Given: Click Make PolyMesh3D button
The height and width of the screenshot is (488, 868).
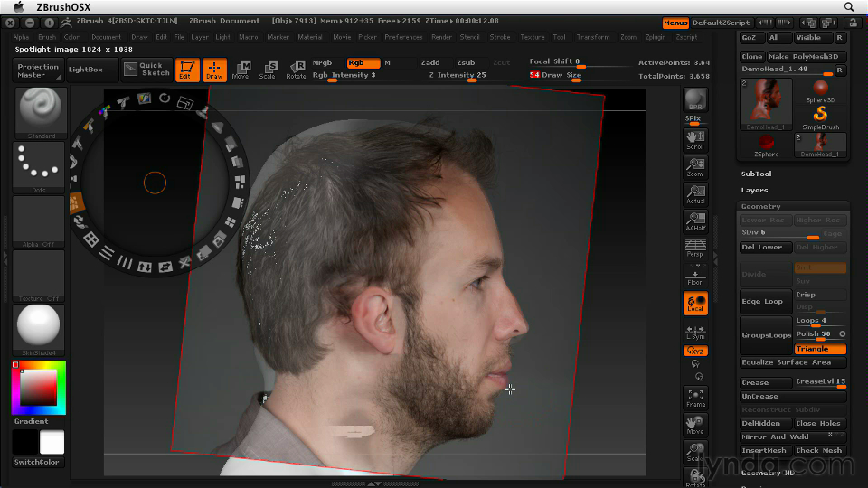Looking at the screenshot, I should point(807,56).
